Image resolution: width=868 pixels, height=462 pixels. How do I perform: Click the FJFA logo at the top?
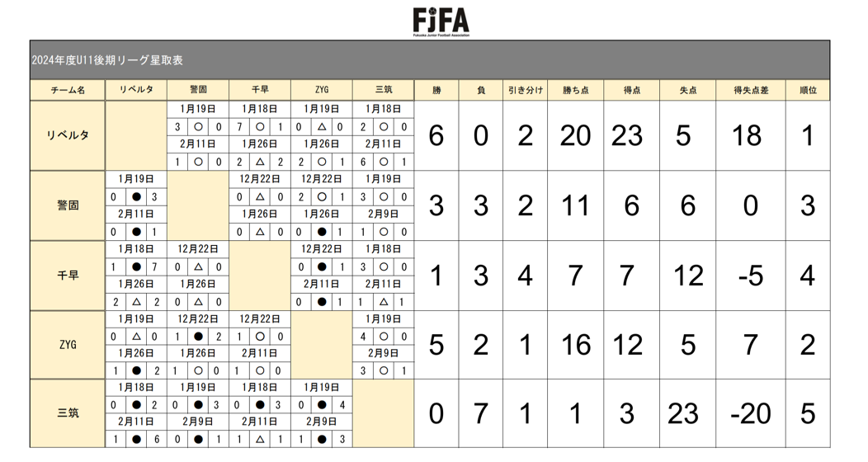coord(441,21)
